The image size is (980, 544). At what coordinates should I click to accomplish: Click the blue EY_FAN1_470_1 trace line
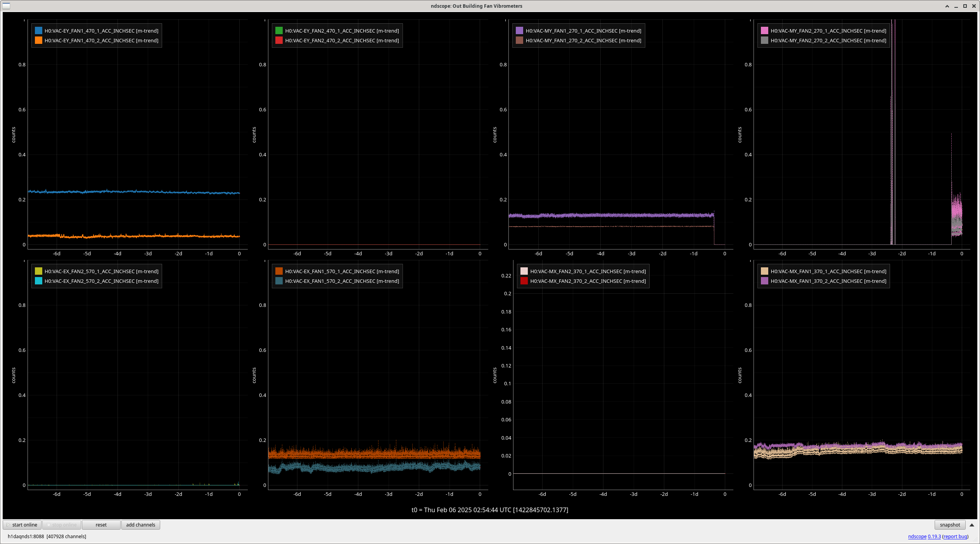coord(134,192)
